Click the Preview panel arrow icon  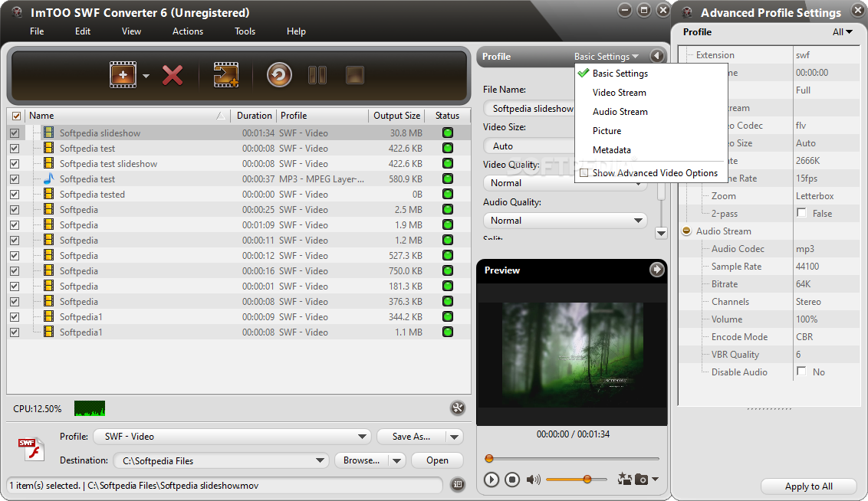pos(656,270)
